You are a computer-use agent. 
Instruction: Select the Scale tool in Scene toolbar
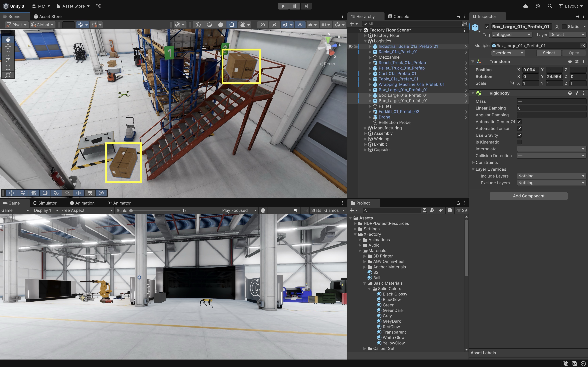tap(8, 61)
